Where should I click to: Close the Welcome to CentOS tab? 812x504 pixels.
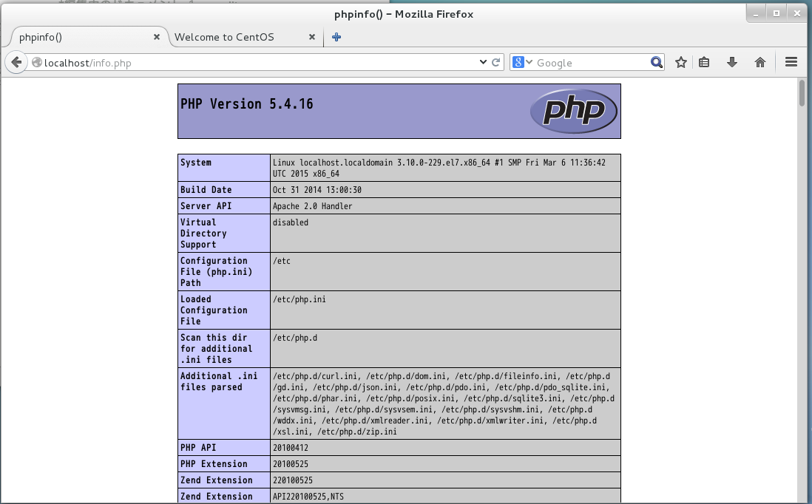pyautogui.click(x=311, y=36)
